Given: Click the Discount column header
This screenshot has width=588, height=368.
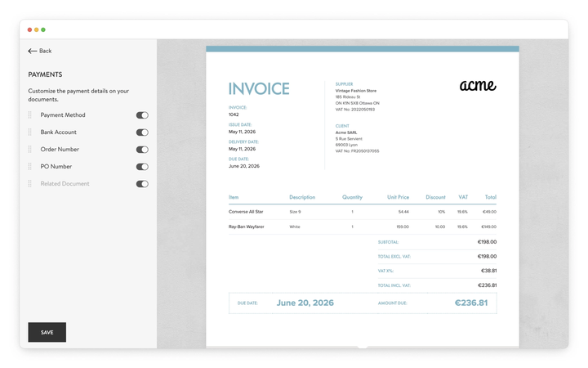Looking at the screenshot, I should pos(435,197).
